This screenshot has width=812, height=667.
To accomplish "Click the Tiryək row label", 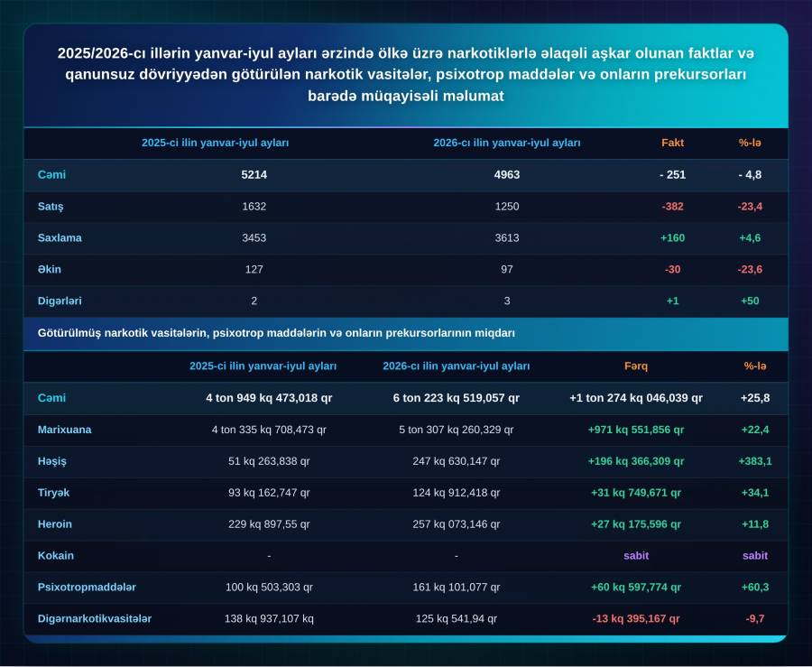I will point(53,493).
